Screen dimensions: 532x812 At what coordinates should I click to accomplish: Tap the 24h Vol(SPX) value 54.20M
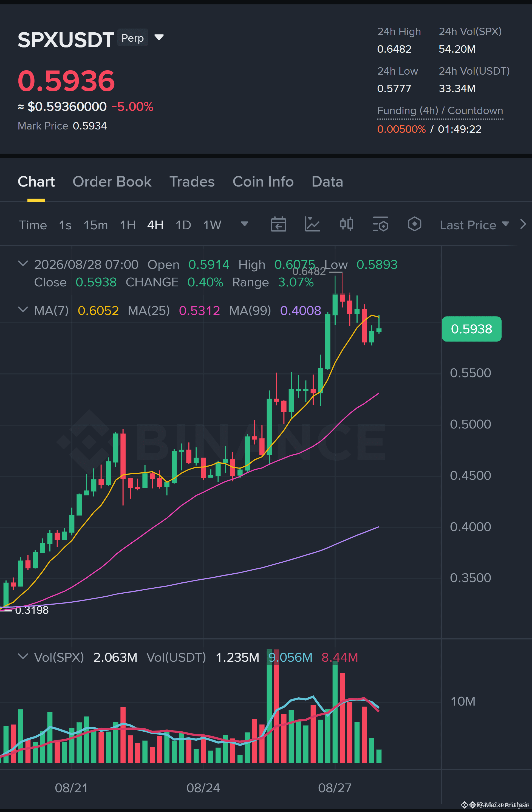(x=457, y=49)
